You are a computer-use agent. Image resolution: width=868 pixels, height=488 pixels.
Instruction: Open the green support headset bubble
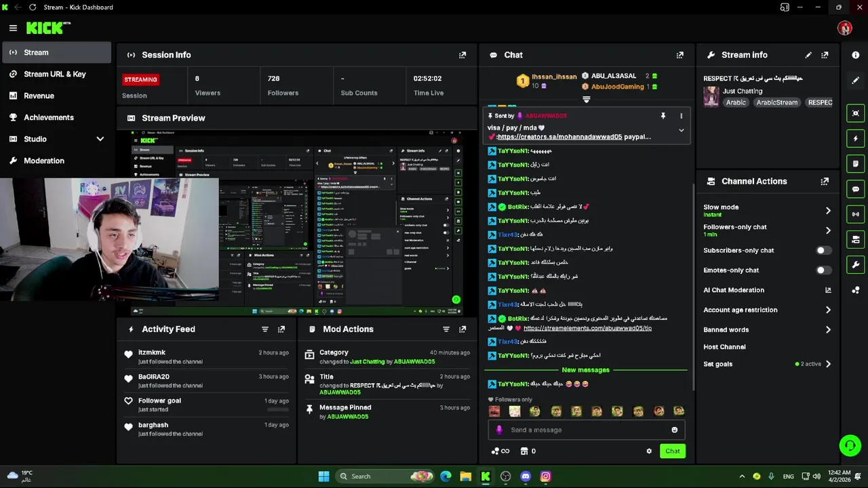850,445
